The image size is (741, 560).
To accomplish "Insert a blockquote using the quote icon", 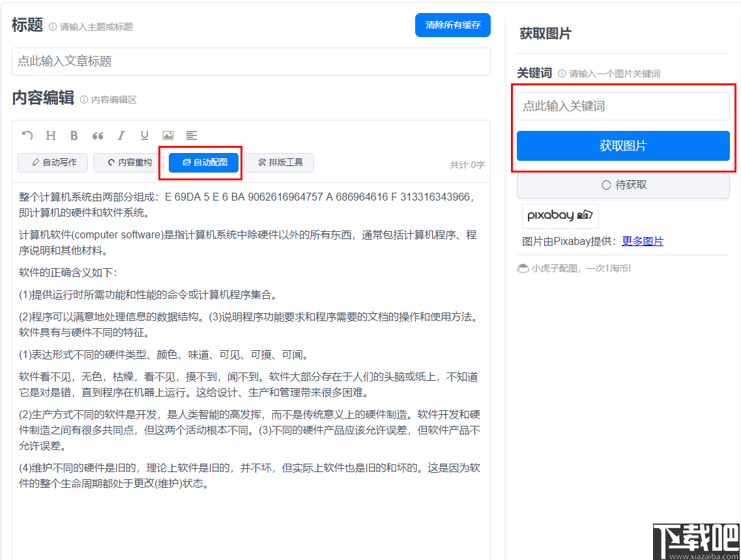I will (x=97, y=135).
